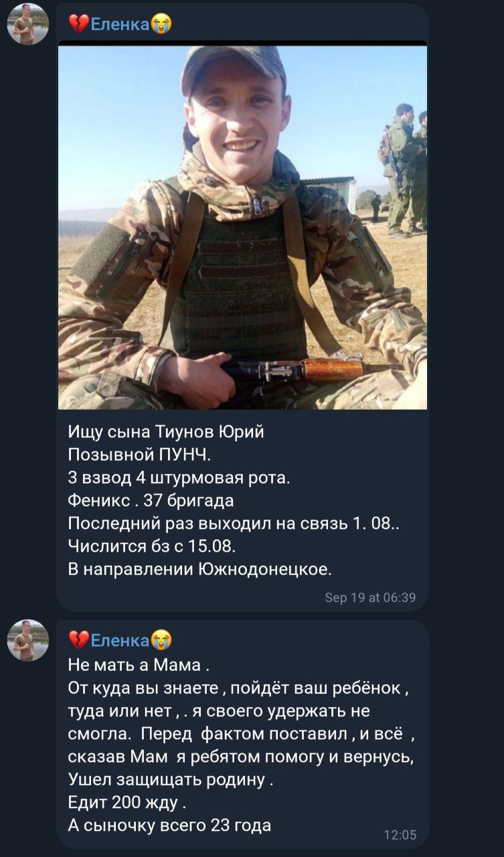
Task: Open the Еленка profile from the photo message header
Action: (120, 25)
